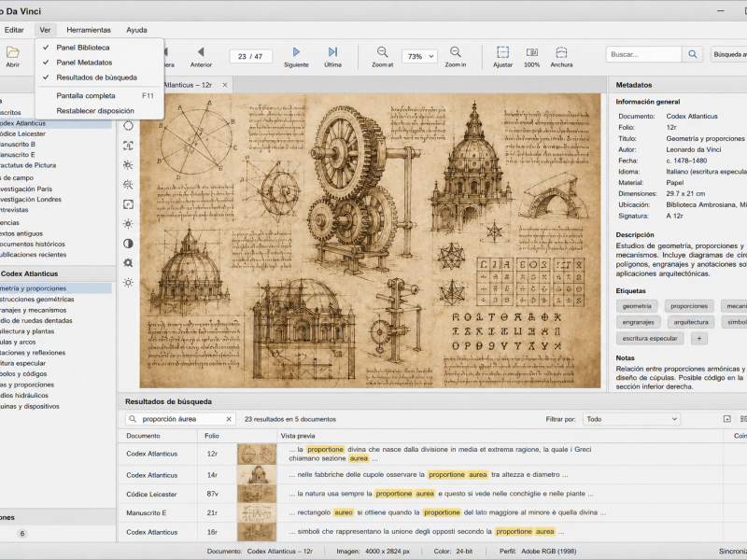Screen dimensions: 747x560
Task: Click the arquitectura tag
Action: [x=691, y=322]
